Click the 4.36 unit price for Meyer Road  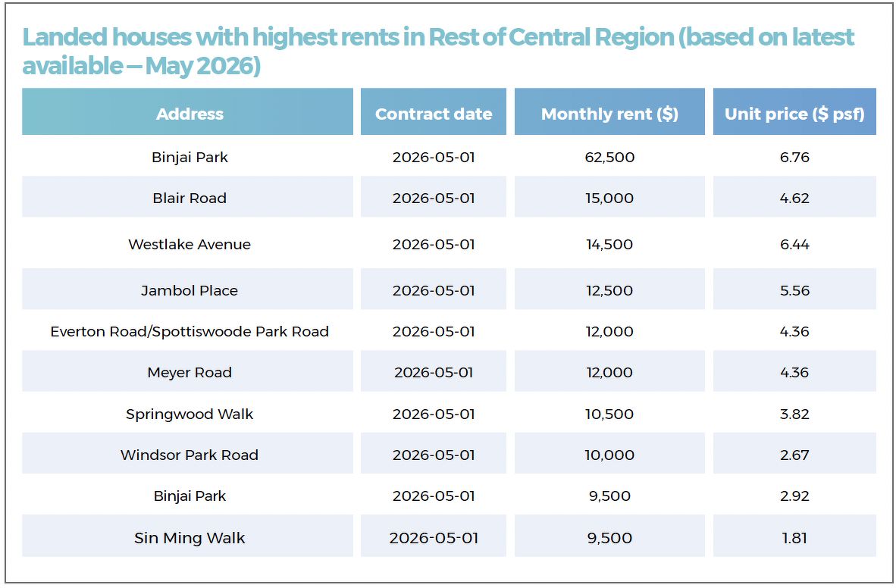pos(795,373)
